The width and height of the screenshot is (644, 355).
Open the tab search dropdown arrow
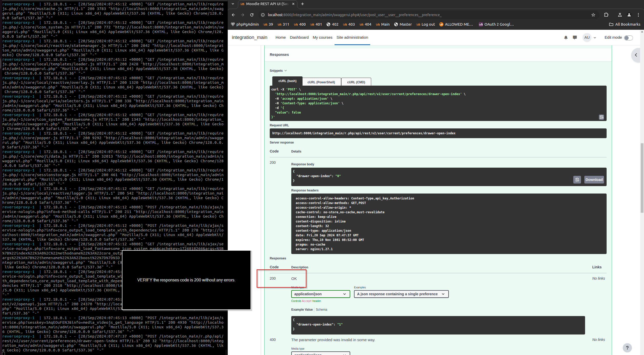coord(233,4)
